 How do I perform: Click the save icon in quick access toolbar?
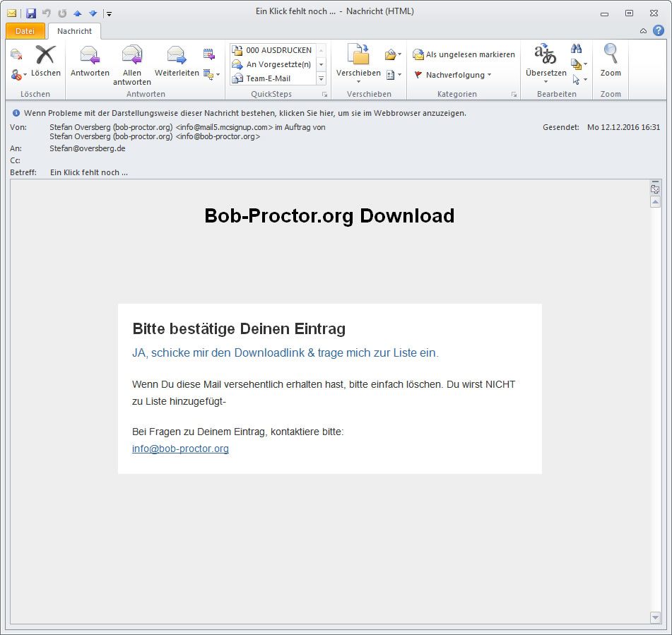(x=31, y=13)
